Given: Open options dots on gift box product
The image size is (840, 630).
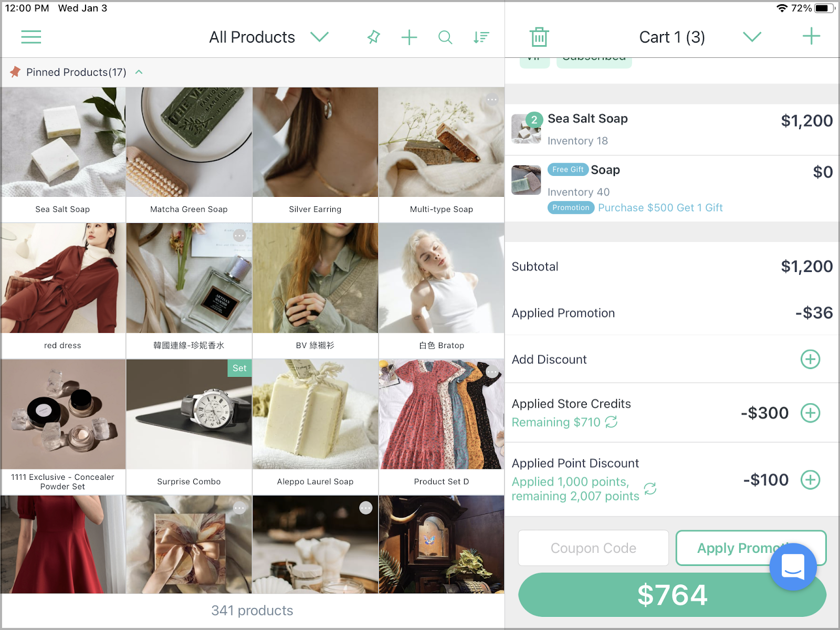Looking at the screenshot, I should pos(239,508).
